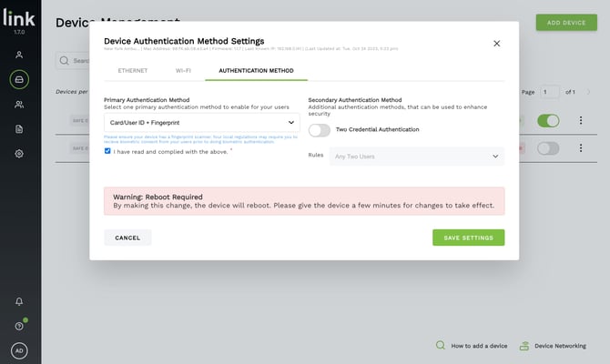Click the How to add a device magnifier icon
The width and height of the screenshot is (610, 364).
pyautogui.click(x=441, y=345)
